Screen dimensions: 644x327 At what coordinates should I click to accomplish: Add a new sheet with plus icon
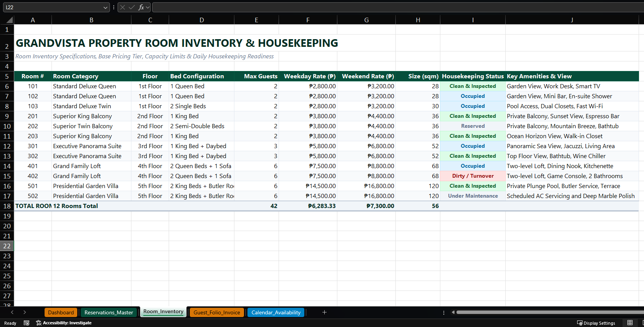(324, 312)
